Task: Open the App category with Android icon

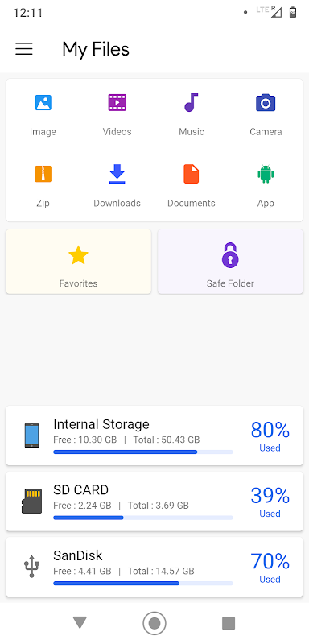Action: [x=266, y=186]
